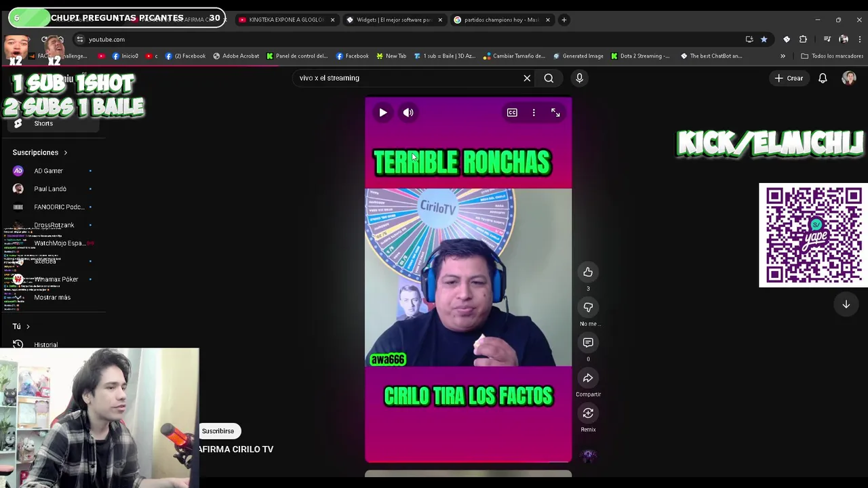The height and width of the screenshot is (488, 868).
Task: Open the Paul Landó channel
Action: 53,189
